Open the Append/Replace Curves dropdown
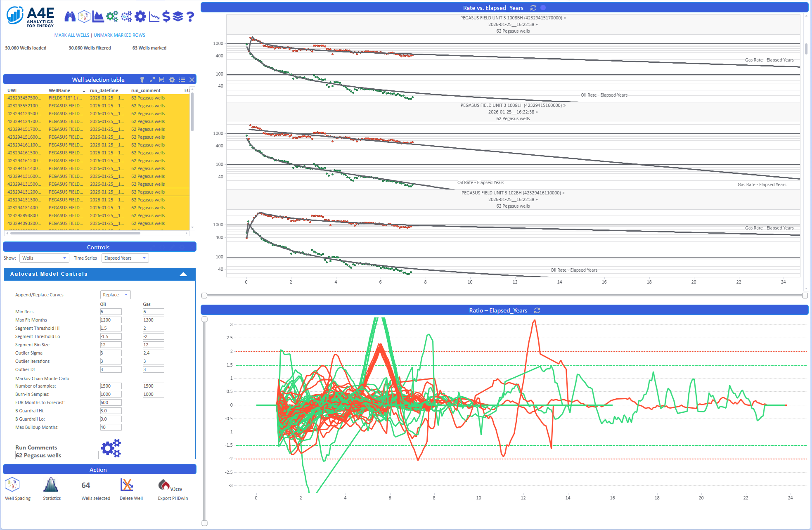 tap(115, 294)
